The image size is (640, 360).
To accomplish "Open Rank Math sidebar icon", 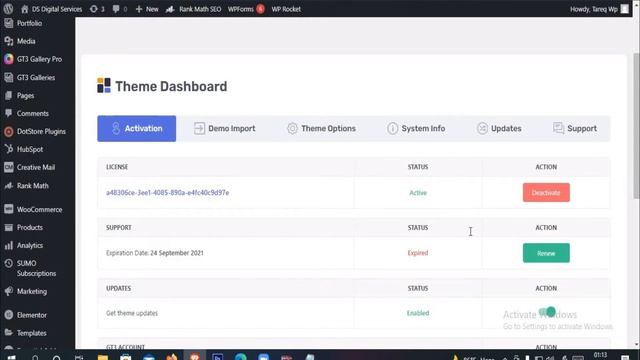I will (9, 186).
